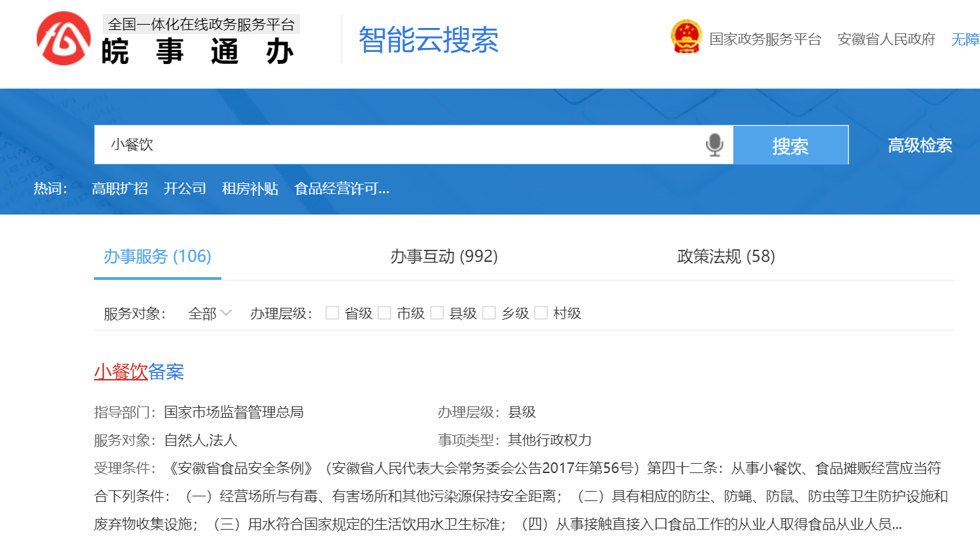Click the national emblem icon

pos(686,37)
